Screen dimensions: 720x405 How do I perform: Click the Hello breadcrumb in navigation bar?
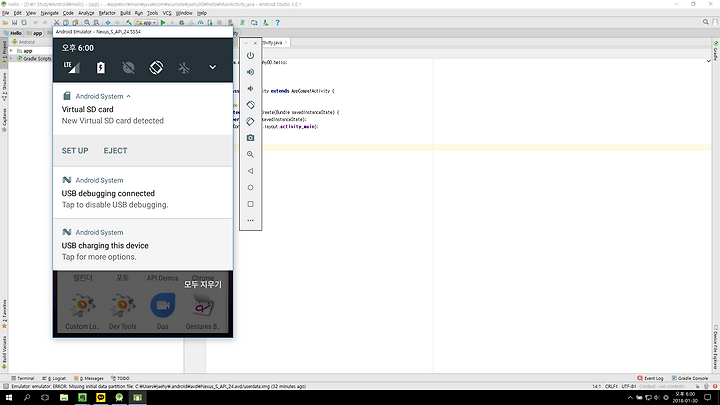(x=13, y=33)
